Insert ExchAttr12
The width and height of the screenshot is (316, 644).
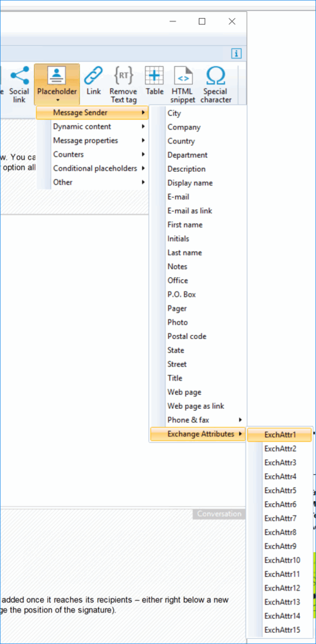(279, 588)
